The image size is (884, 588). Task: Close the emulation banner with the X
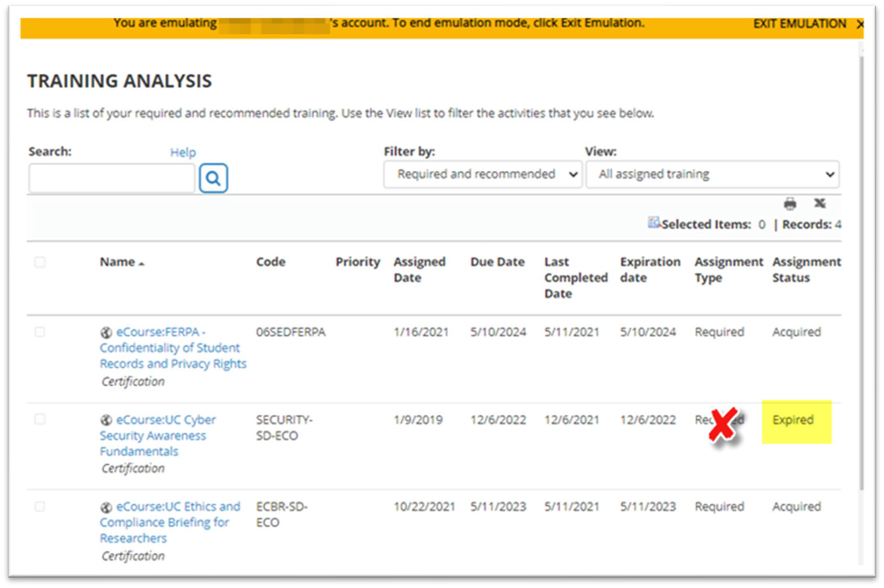pyautogui.click(x=860, y=24)
